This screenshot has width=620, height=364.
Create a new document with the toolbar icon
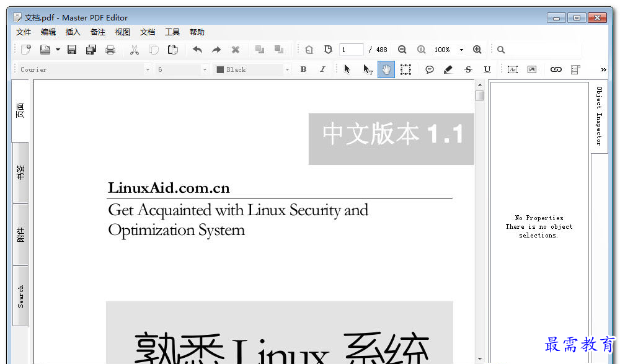(x=27, y=50)
